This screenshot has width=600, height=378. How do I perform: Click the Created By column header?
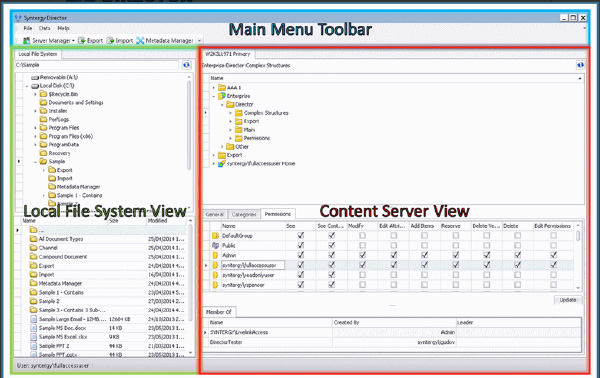[x=394, y=323]
